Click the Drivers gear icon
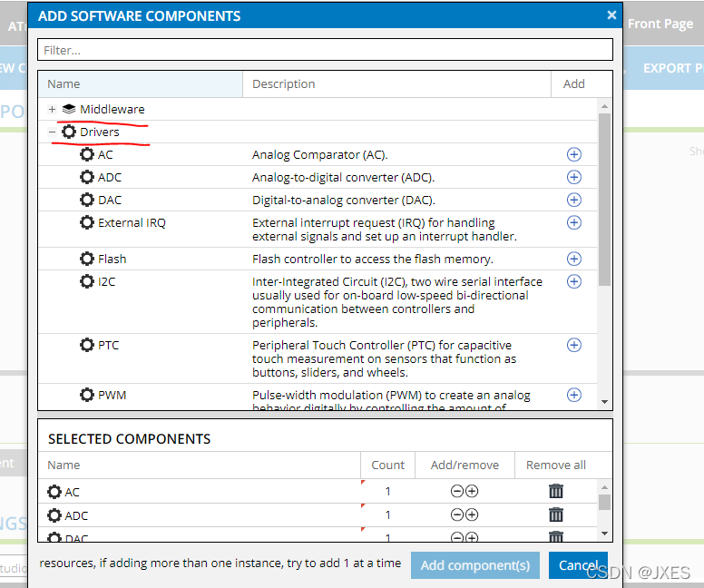This screenshot has width=704, height=588. (69, 132)
